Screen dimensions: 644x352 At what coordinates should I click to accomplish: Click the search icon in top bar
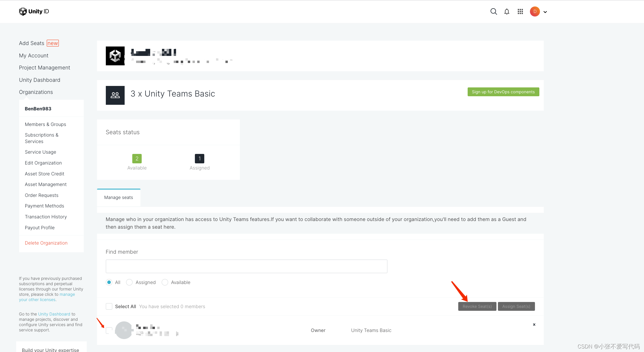coord(494,11)
